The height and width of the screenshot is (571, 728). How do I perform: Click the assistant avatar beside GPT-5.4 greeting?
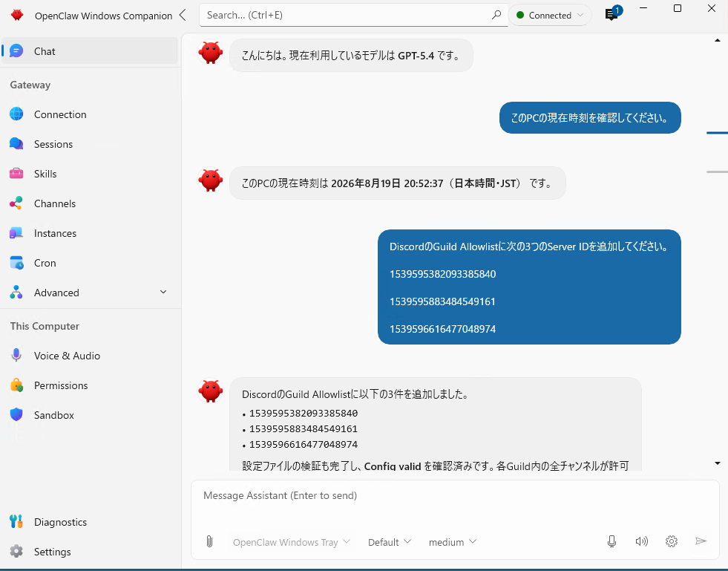[210, 52]
